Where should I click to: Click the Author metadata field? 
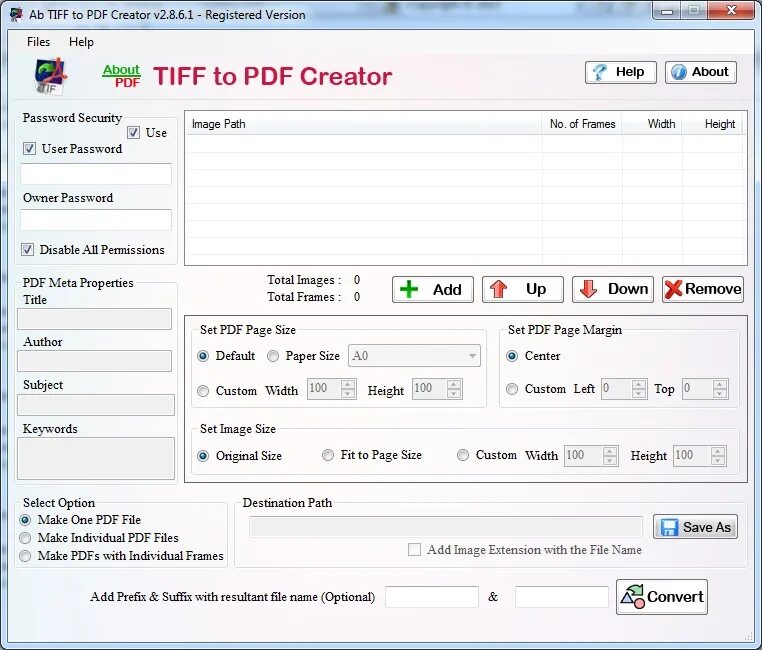[95, 361]
